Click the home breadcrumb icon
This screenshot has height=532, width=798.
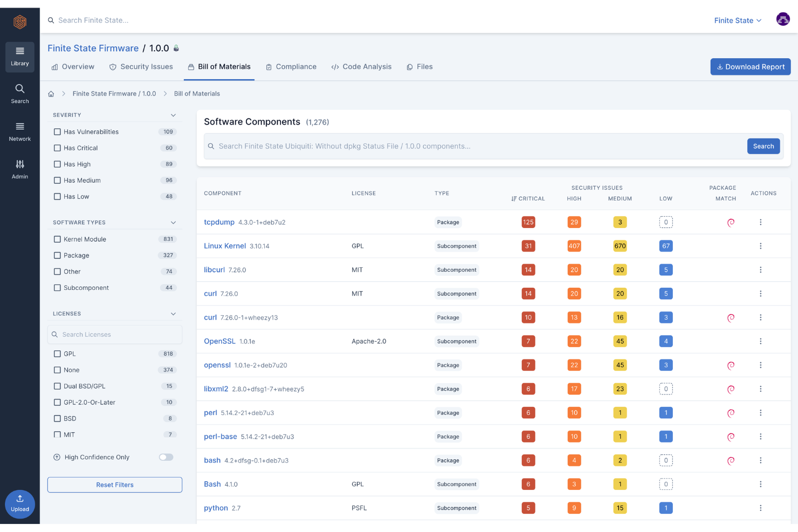[51, 94]
